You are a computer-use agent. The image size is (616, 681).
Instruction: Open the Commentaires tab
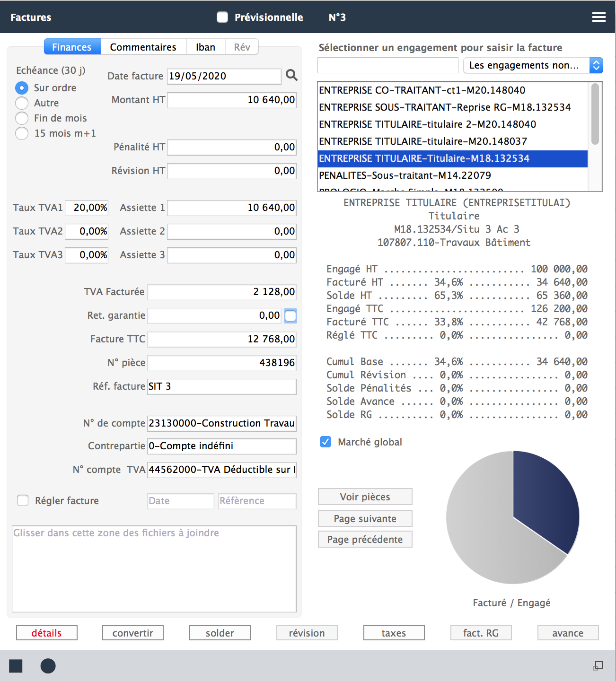tap(143, 47)
